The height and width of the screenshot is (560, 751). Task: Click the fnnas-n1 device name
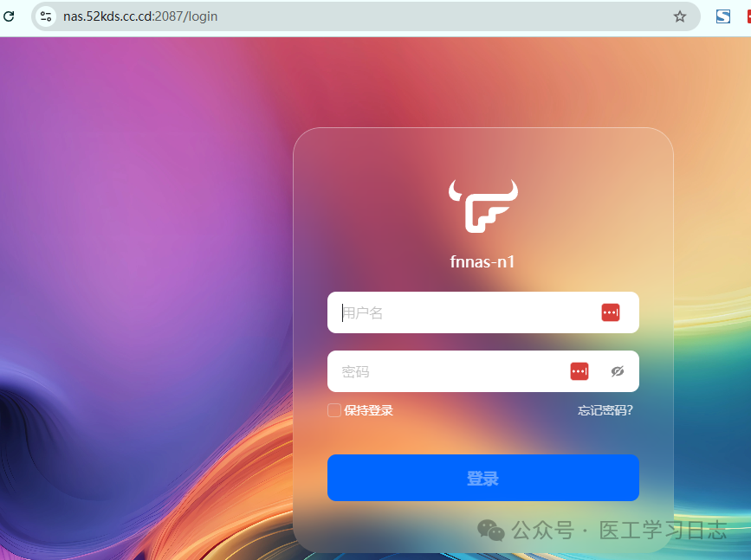(482, 261)
